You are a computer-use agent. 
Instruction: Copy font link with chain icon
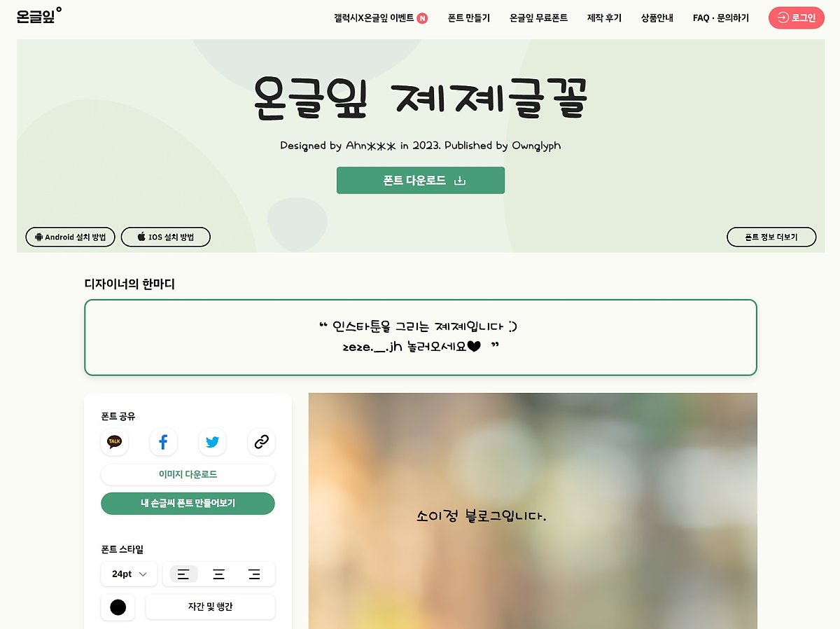click(x=261, y=442)
